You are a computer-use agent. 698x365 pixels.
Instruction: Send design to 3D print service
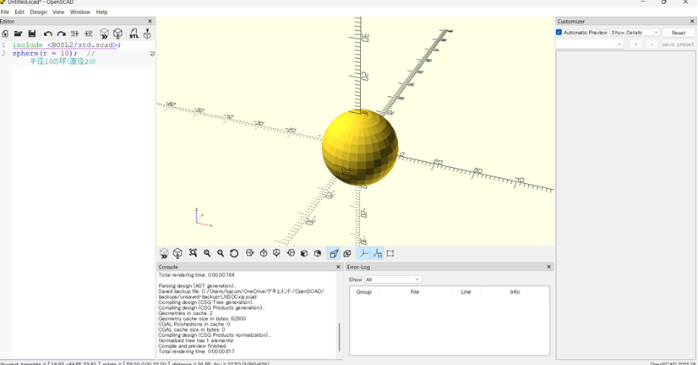pyautogui.click(x=147, y=33)
